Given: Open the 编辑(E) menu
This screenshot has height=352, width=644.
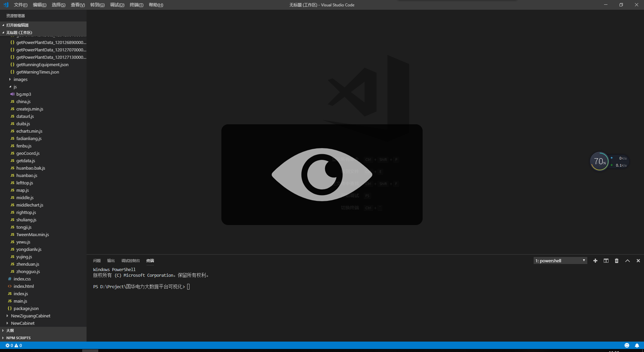Looking at the screenshot, I should 40,5.
